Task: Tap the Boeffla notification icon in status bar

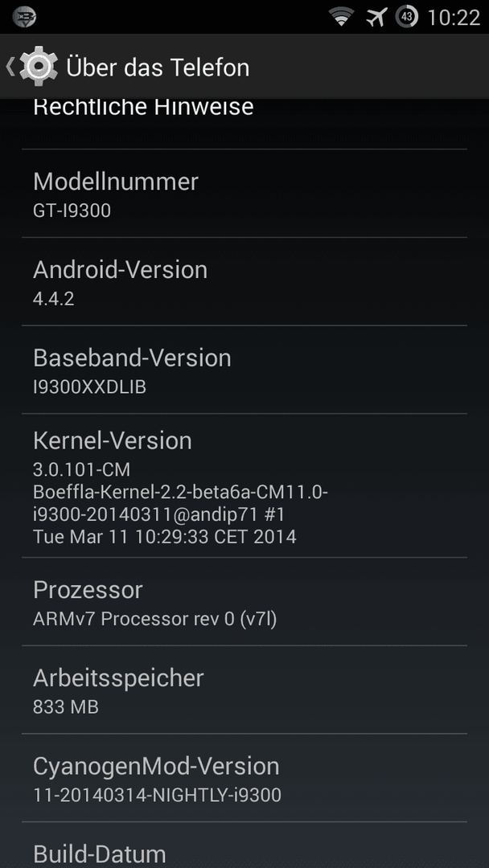Action: coord(24,17)
